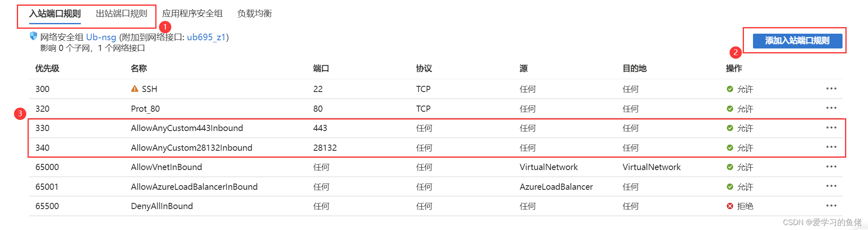This screenshot has width=868, height=230.
Task: Open the ub695_z1 network interface link
Action: [206, 37]
